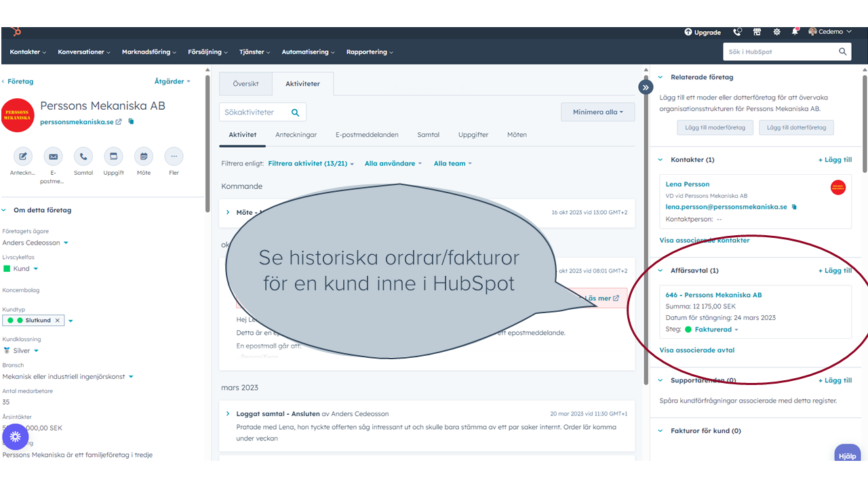Click the Anteckning note icon
This screenshot has height=488, width=868.
(23, 157)
